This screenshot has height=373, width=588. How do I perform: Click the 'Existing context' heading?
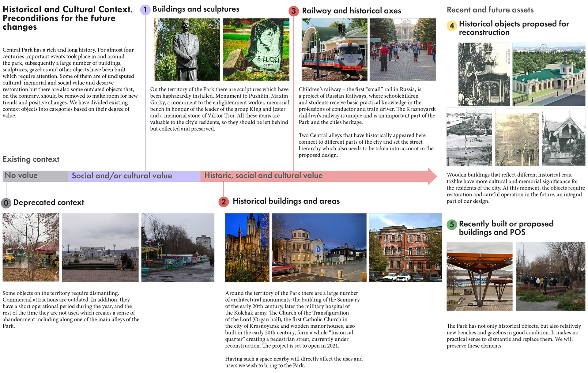[31, 159]
